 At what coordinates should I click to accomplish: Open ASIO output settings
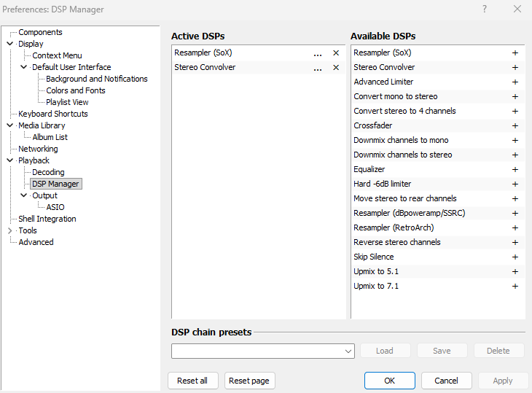55,207
